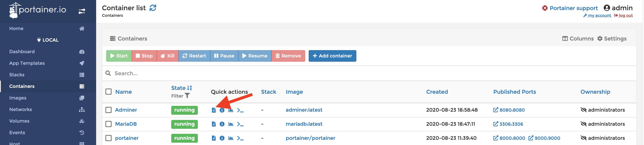The width and height of the screenshot is (644, 145).
Task: Check the portainer container checkbox
Action: click(108, 138)
